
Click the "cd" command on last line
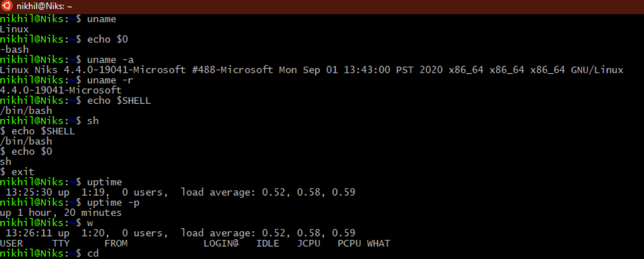click(x=93, y=253)
